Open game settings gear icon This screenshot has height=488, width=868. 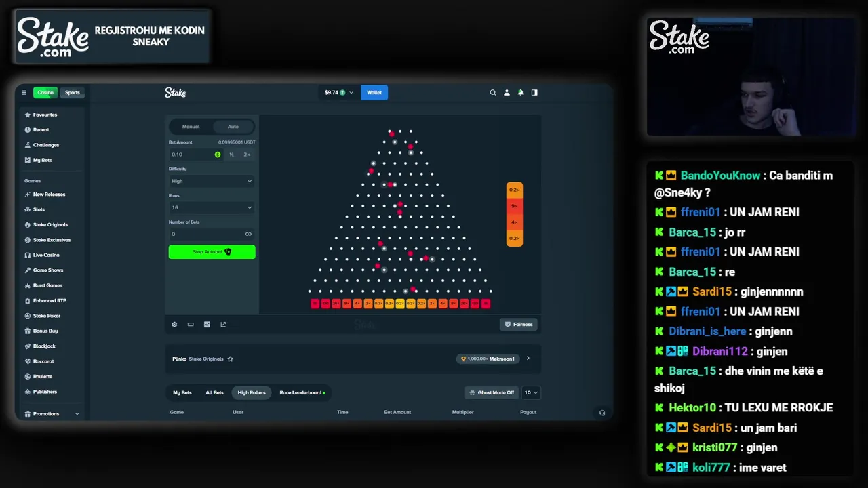(174, 324)
